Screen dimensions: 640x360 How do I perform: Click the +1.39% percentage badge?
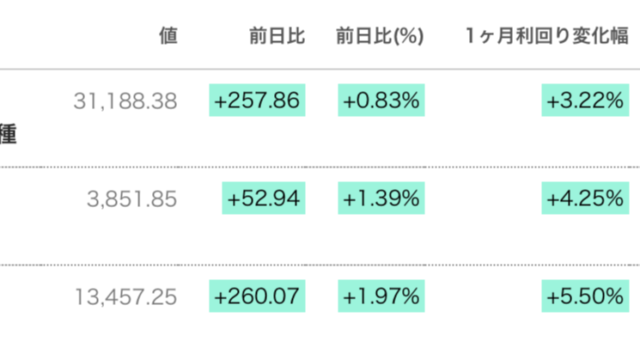[x=381, y=198]
